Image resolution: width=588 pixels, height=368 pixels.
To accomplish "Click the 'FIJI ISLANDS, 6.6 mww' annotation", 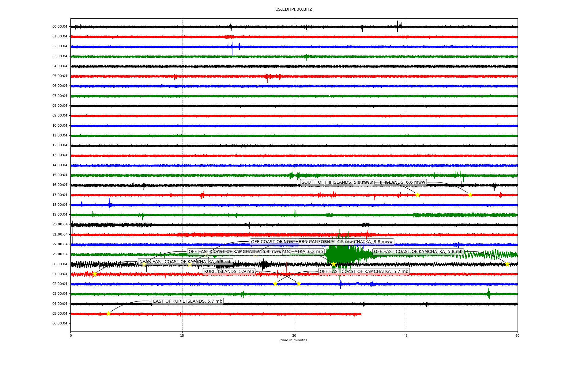I will point(401,182).
